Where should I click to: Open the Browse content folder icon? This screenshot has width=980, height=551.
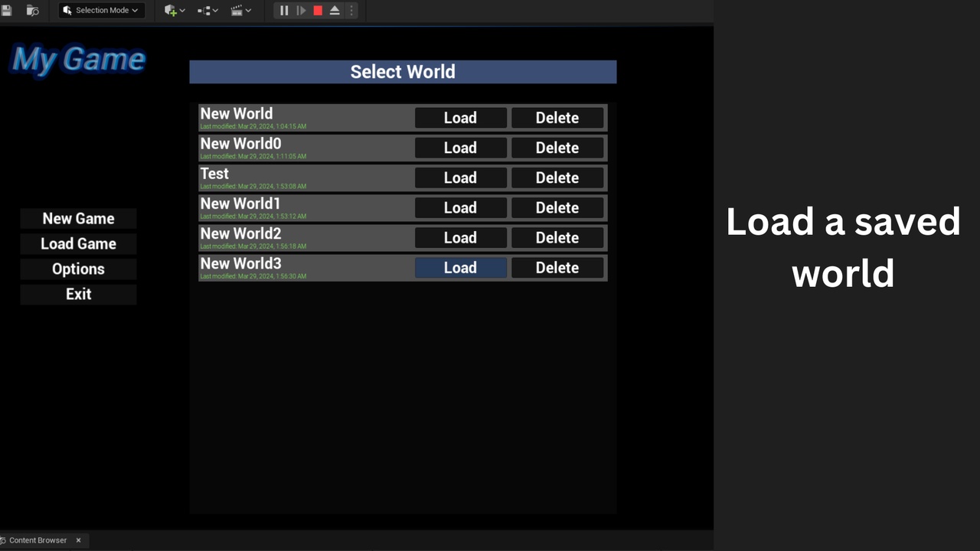[x=32, y=11]
